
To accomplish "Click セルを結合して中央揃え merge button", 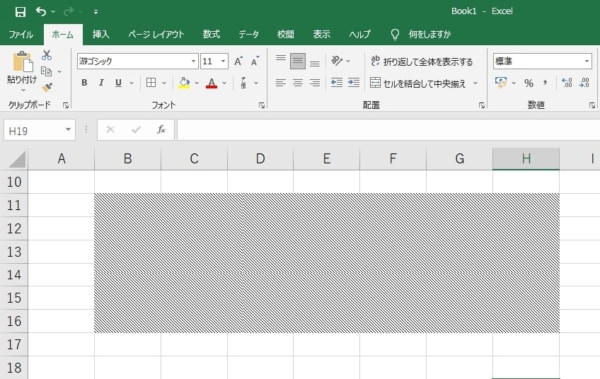I will (x=418, y=83).
